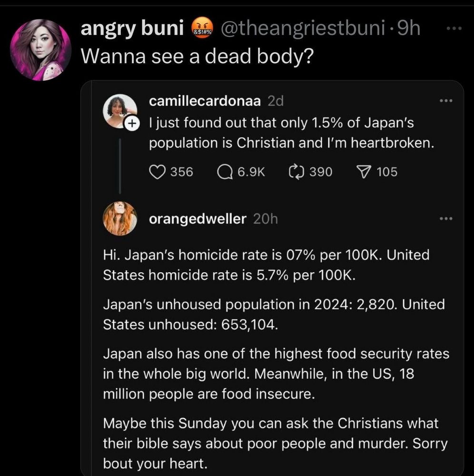Image resolution: width=474 pixels, height=476 pixels.
Task: Open orangedweller's reply text about homicide rates
Action: [267, 265]
